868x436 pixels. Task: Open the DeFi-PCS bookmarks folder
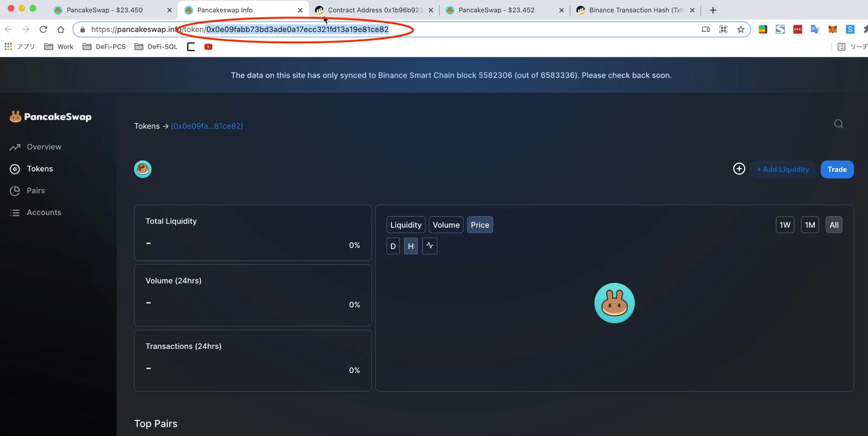click(104, 47)
